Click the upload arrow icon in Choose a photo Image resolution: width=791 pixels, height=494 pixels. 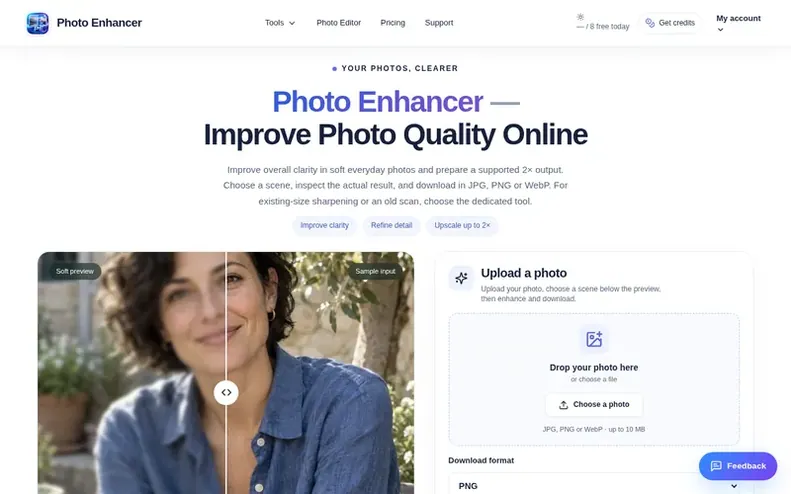pos(563,405)
